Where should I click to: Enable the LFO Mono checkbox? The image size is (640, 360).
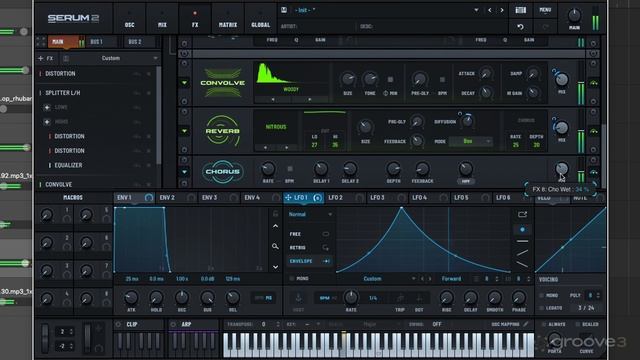point(291,278)
